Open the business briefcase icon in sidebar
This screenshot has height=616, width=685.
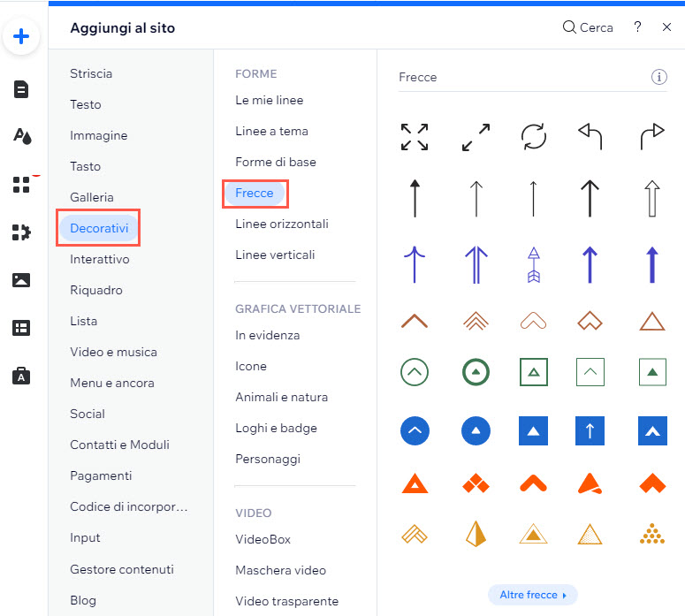pos(21,376)
